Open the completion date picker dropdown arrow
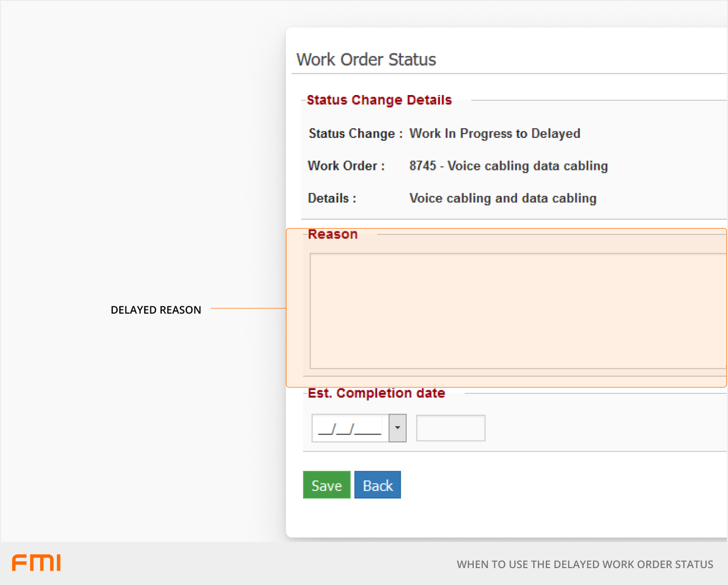This screenshot has width=728, height=585. tap(397, 428)
